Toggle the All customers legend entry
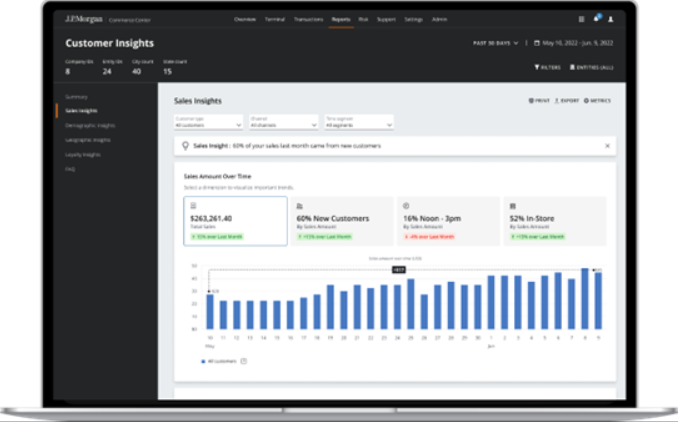The width and height of the screenshot is (678, 422). point(219,361)
